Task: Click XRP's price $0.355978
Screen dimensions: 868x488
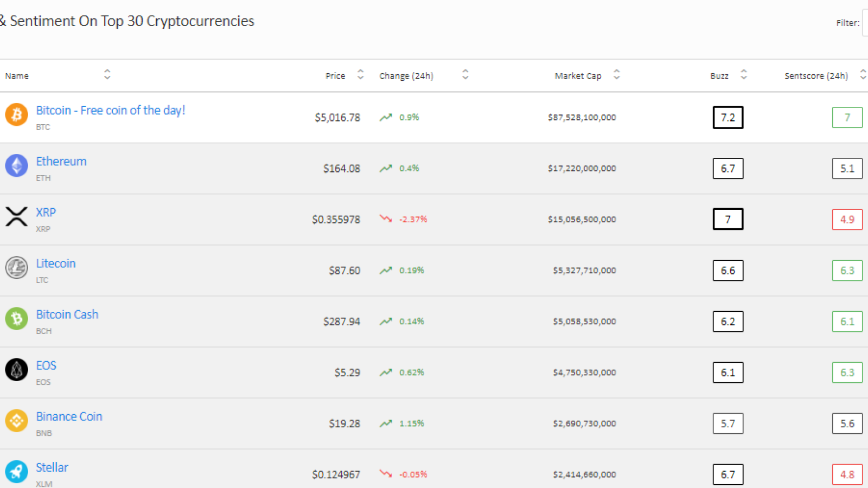Action: click(x=336, y=220)
